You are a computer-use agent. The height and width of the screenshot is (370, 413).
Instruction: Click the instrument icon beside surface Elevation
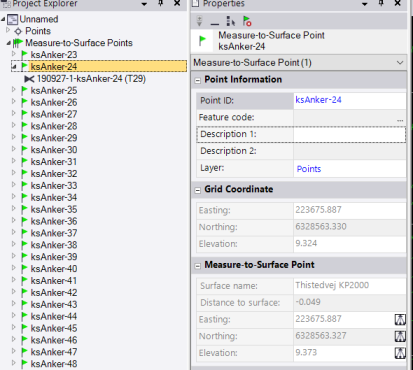click(x=400, y=353)
